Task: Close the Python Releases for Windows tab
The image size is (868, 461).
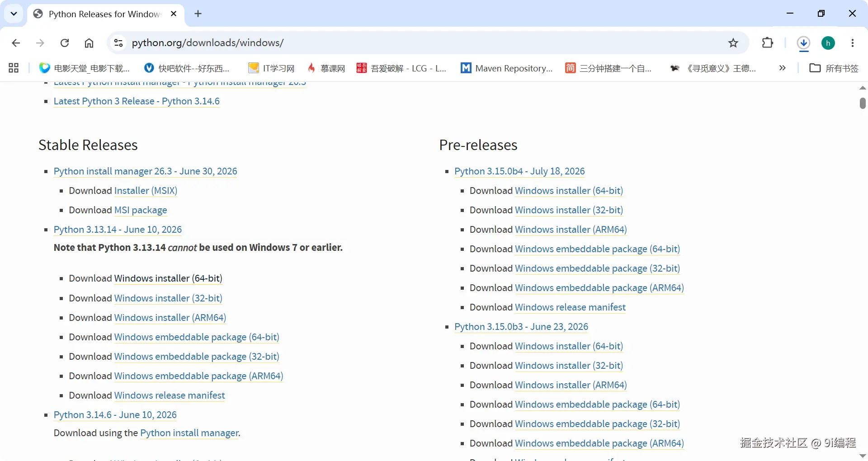Action: click(x=174, y=14)
